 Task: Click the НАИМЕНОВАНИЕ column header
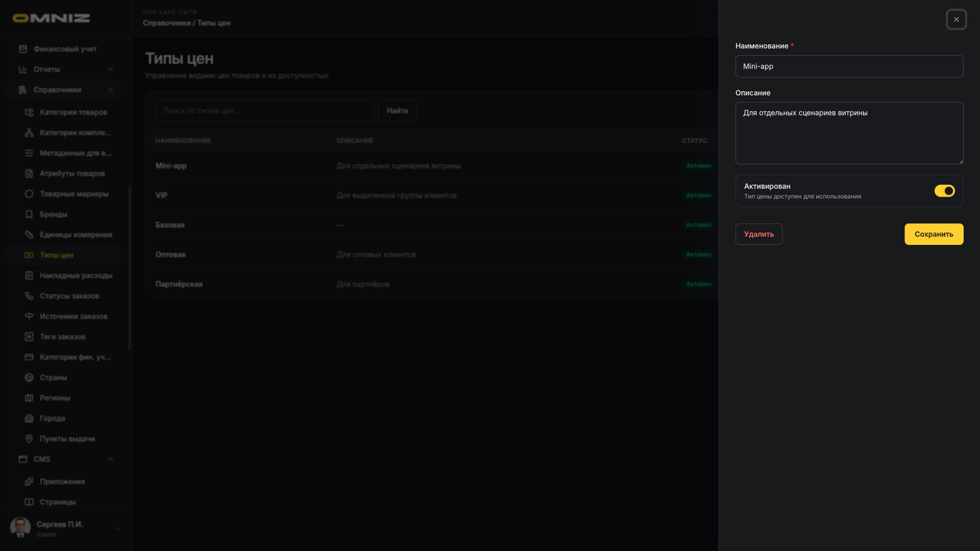point(183,141)
